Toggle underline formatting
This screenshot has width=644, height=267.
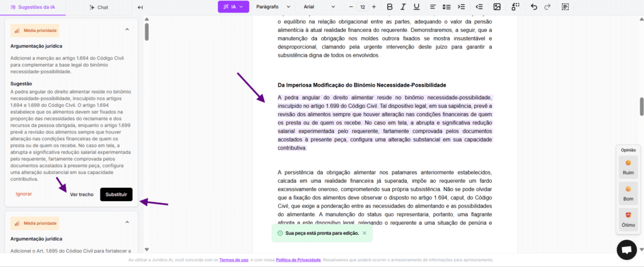pos(417,7)
